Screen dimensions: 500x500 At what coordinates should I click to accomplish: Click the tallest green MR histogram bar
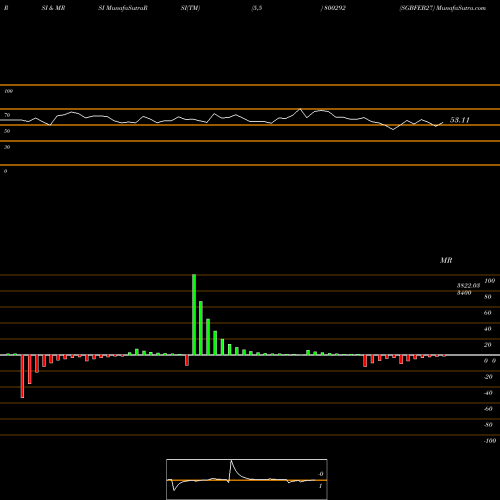[x=194, y=315]
